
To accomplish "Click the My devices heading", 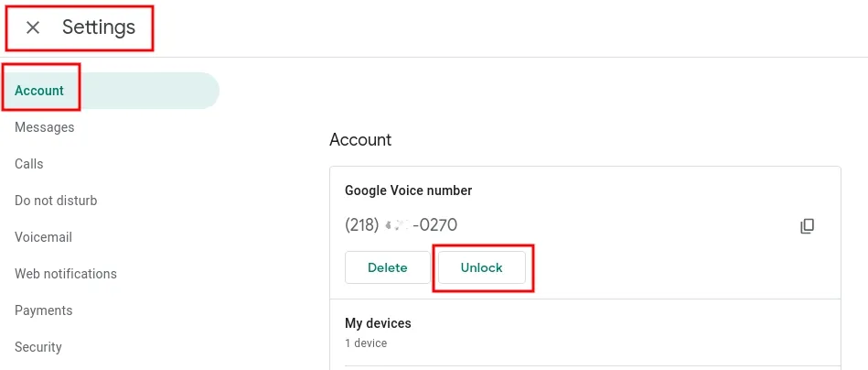I will coord(378,323).
